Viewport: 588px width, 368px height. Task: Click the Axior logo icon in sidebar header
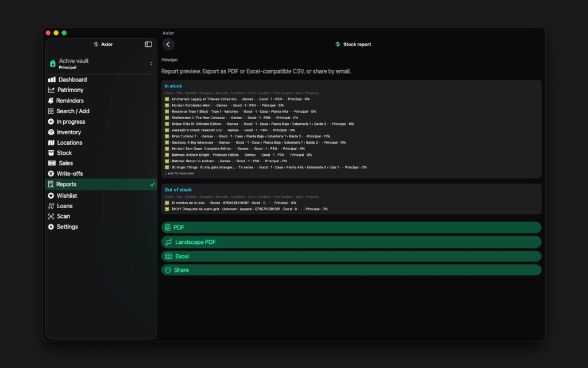pos(96,44)
